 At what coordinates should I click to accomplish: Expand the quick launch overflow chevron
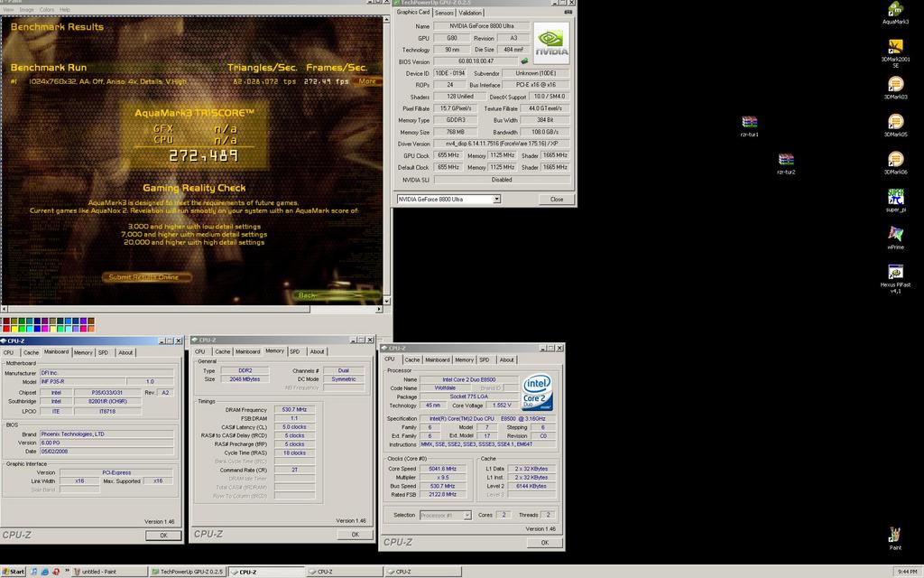coord(67,571)
